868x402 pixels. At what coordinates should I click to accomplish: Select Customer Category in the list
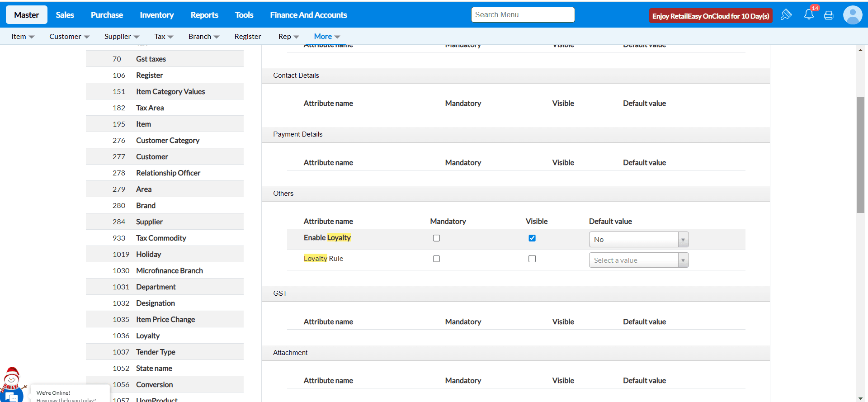coord(168,141)
